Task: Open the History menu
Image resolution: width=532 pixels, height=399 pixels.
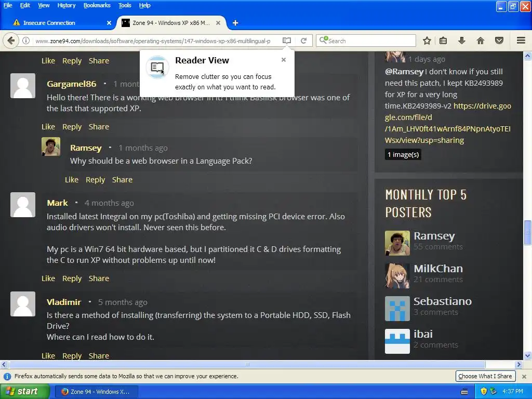Action: (66, 5)
